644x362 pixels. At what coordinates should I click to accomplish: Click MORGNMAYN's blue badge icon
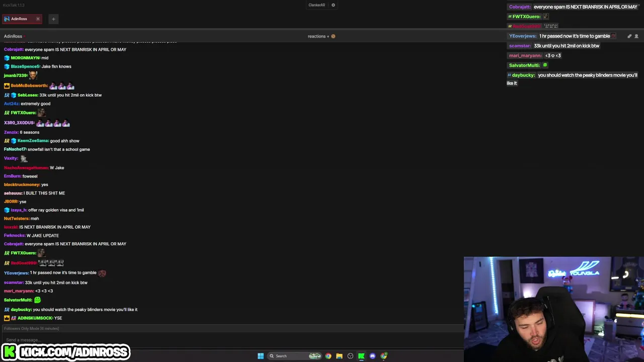[7, 58]
